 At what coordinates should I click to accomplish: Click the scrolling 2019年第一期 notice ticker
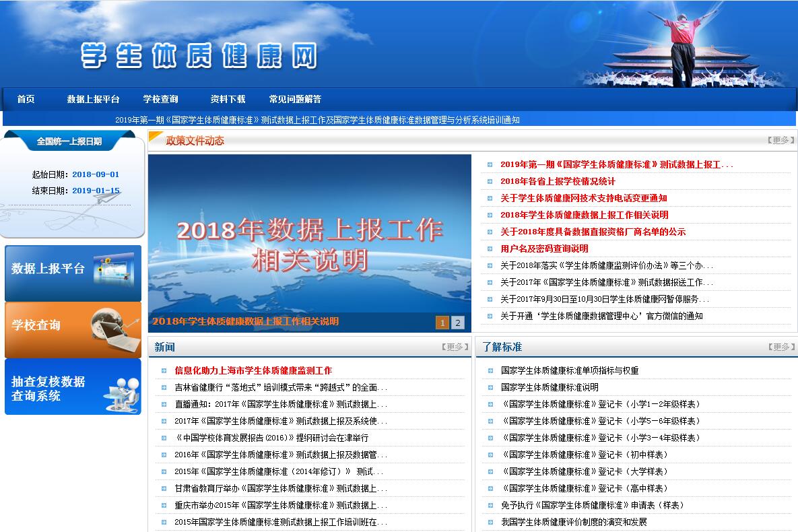click(x=317, y=120)
